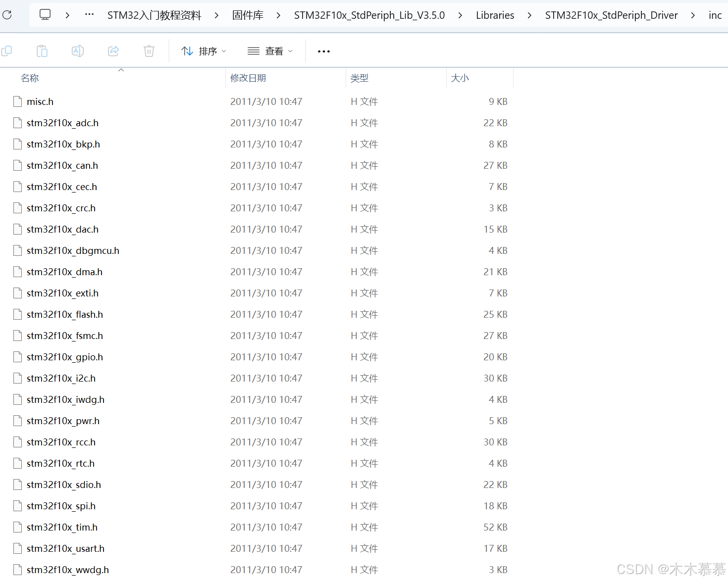The height and width of the screenshot is (582, 728).
Task: Click the file icon beside stm32f10x_crc.h
Action: [x=18, y=208]
